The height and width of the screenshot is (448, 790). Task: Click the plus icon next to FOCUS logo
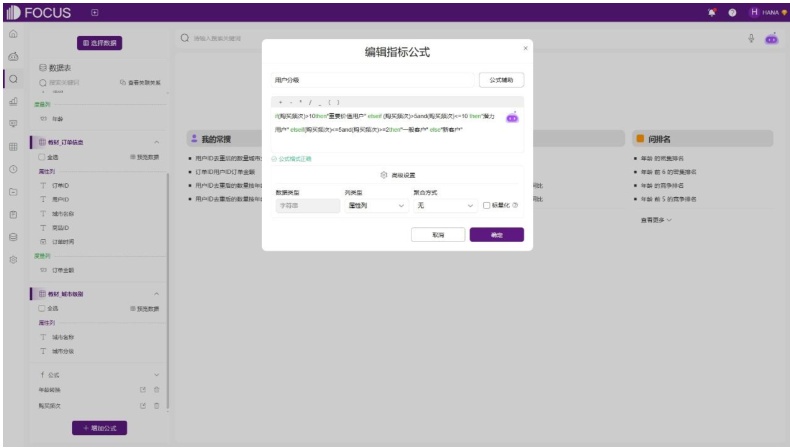(x=95, y=13)
